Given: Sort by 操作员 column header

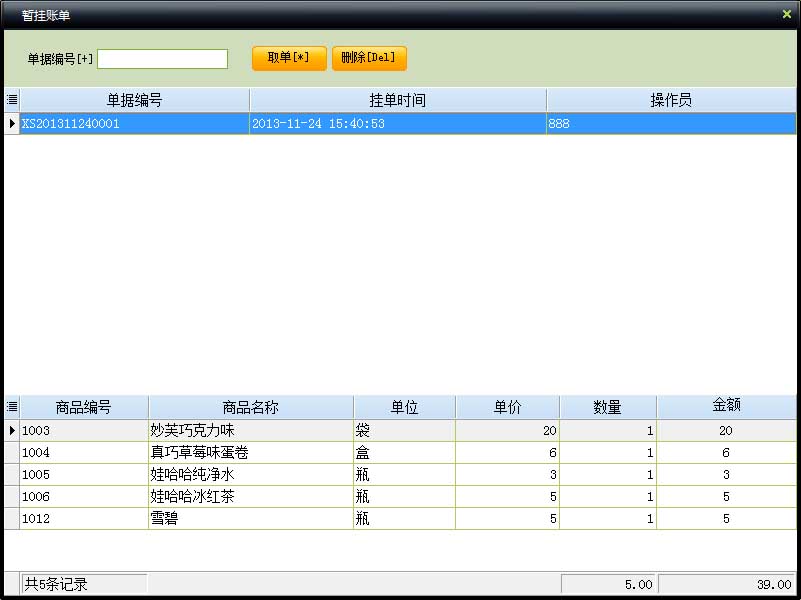Looking at the screenshot, I should click(671, 100).
